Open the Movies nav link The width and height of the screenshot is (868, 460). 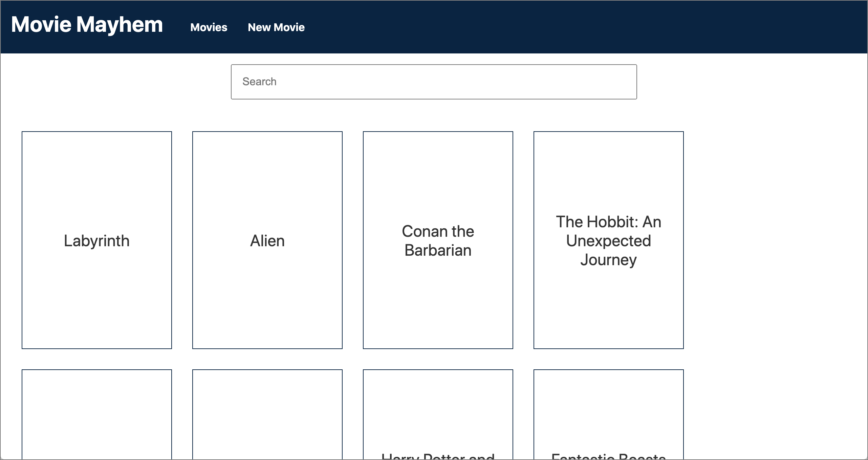(x=209, y=27)
